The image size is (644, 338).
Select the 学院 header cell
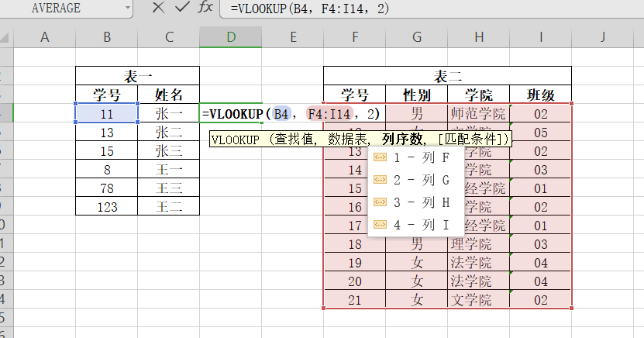coord(479,95)
